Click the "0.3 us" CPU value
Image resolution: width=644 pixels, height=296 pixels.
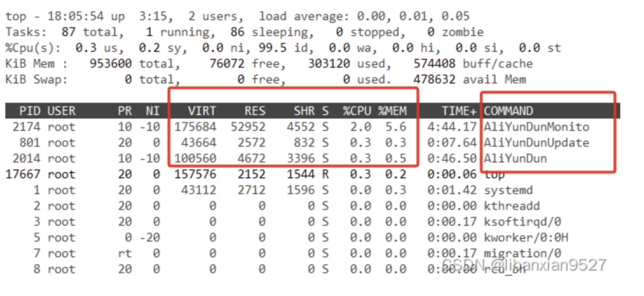pos(96,48)
